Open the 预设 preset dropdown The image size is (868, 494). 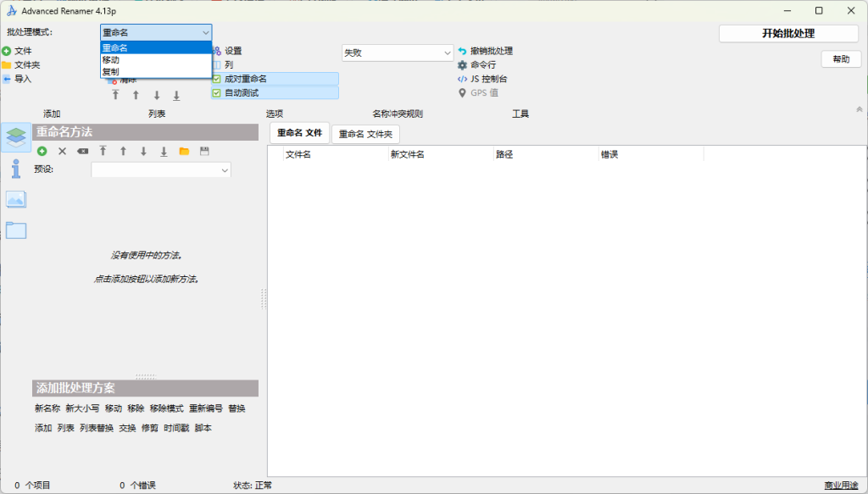(x=161, y=169)
